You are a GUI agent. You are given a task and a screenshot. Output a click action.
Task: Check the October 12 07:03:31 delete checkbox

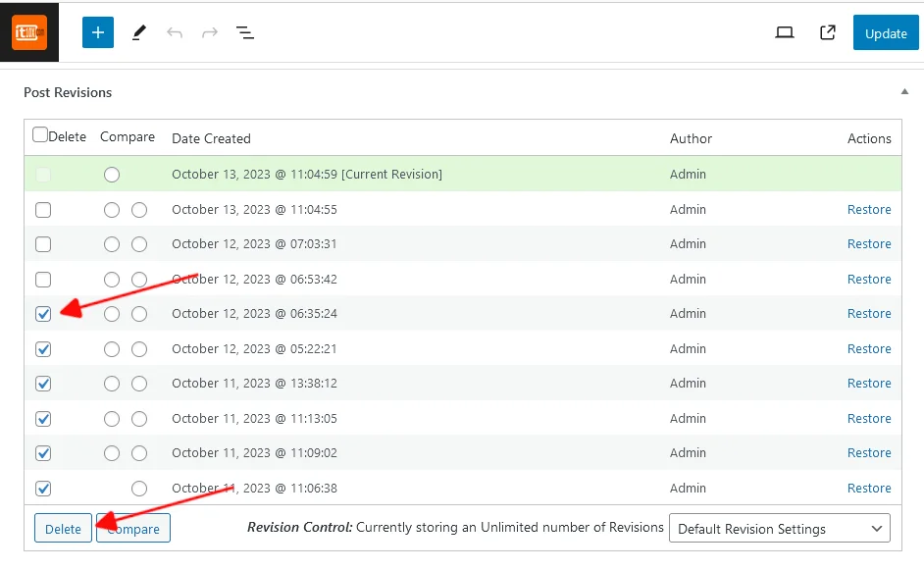pos(43,244)
